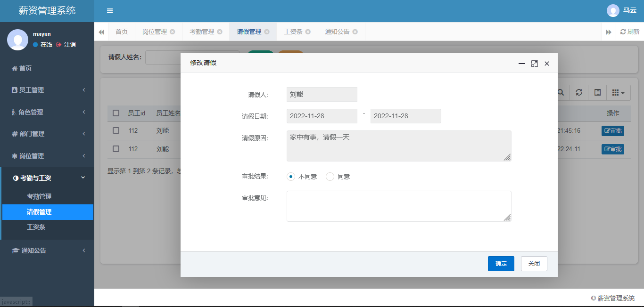Close the 岗位管理 tab via its x icon
This screenshot has height=307, width=644.
click(173, 32)
